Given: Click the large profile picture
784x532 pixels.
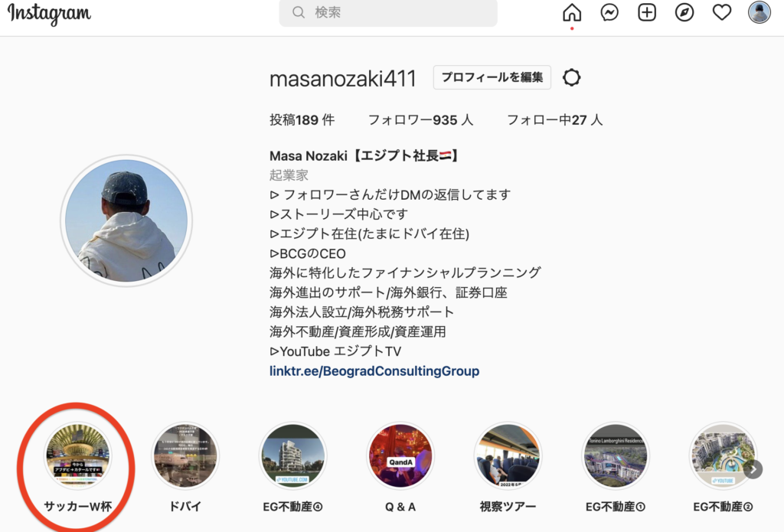Looking at the screenshot, I should tap(126, 220).
